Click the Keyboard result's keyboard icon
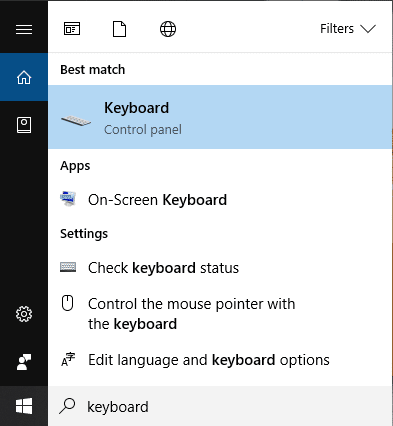This screenshot has height=426, width=393. click(76, 121)
